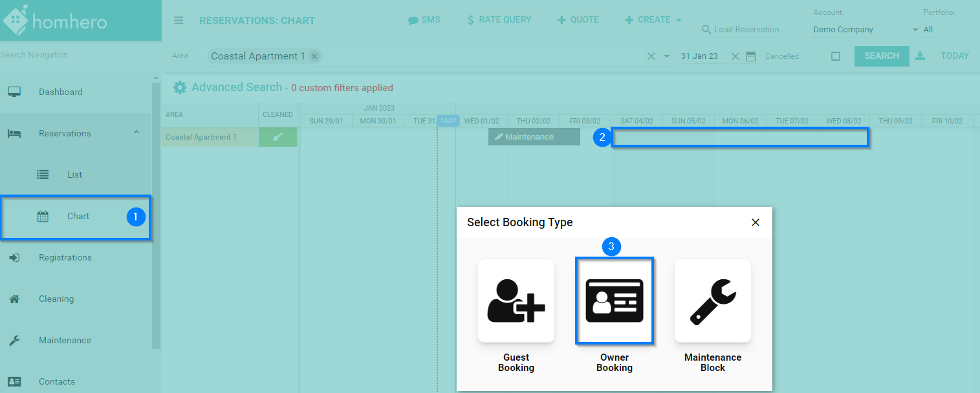This screenshot has width=980, height=393.
Task: Collapse the Reservations menu chevron
Action: (x=136, y=133)
